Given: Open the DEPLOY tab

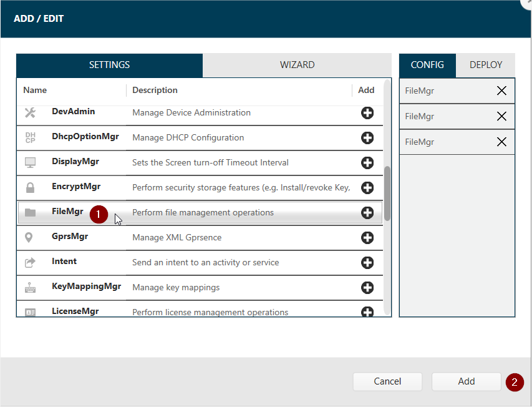Looking at the screenshot, I should 486,65.
